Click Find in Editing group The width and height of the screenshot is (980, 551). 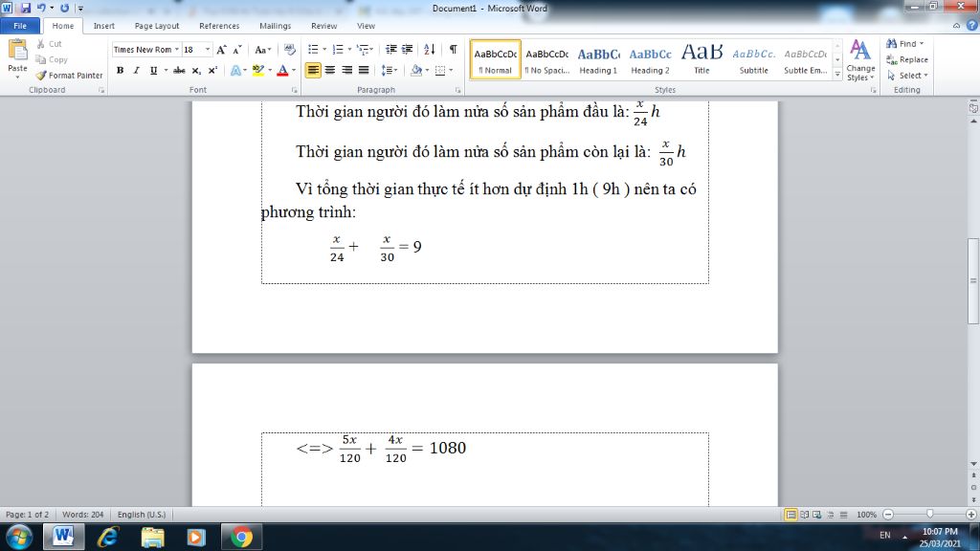point(904,44)
